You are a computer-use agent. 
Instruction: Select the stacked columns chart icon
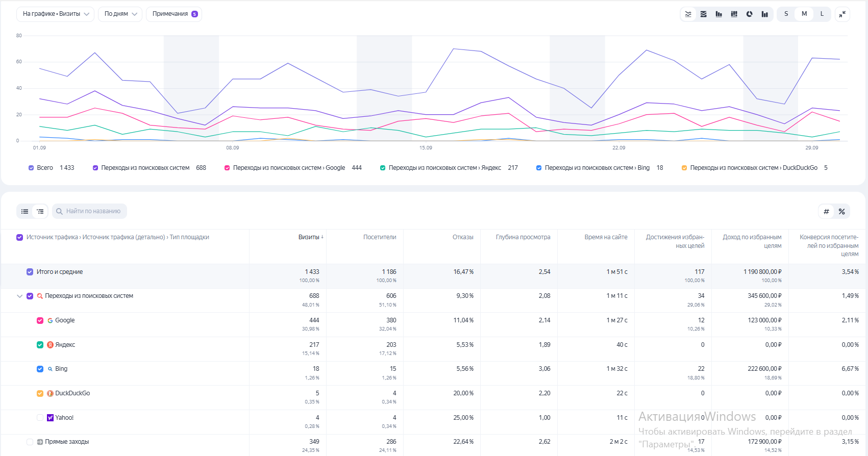(734, 14)
